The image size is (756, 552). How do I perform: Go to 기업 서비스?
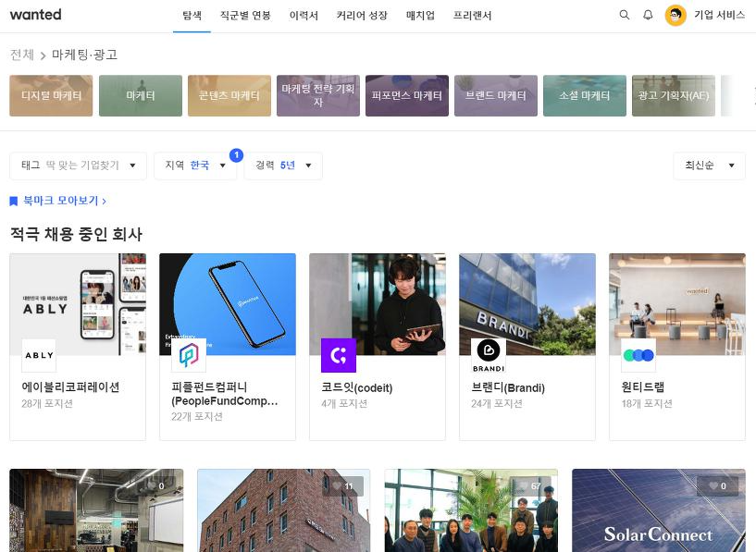[x=719, y=15]
